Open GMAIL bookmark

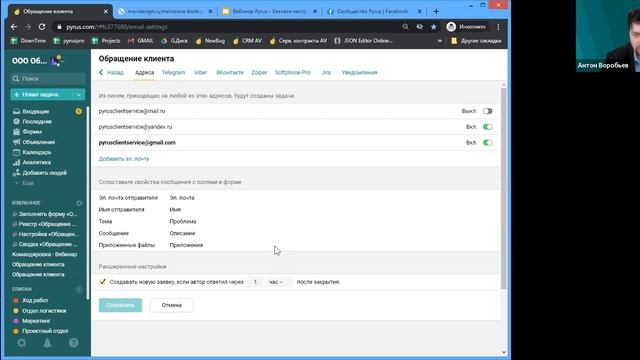(141, 41)
